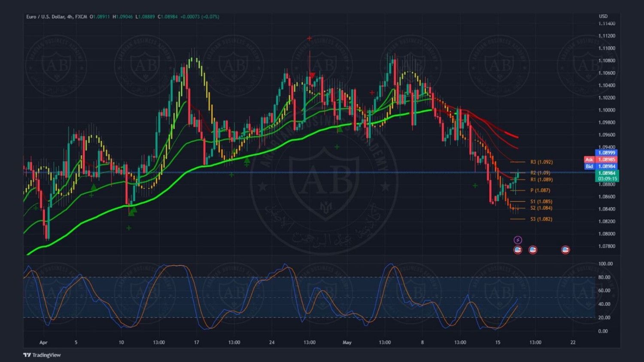Open US flag event icon directly below lightning icon
This screenshot has height=362, width=644.
pyautogui.click(x=518, y=250)
